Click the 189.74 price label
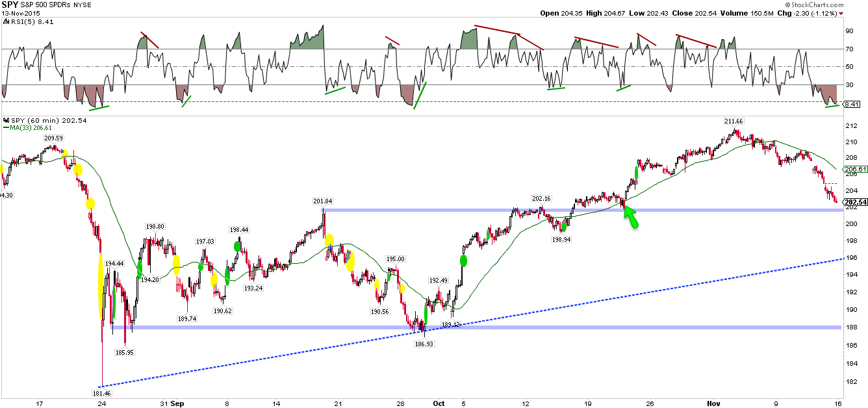Image resolution: width=868 pixels, height=408 pixels. pos(187,318)
